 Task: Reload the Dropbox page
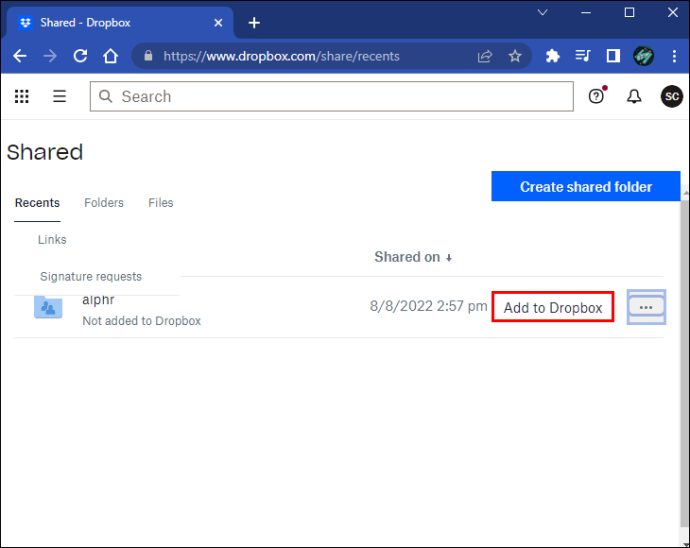click(80, 56)
